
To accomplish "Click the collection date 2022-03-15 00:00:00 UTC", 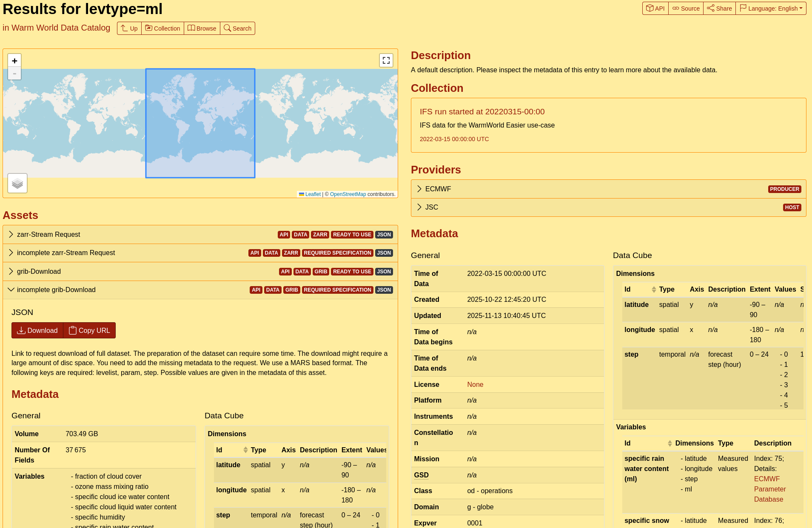I will pyautogui.click(x=454, y=139).
